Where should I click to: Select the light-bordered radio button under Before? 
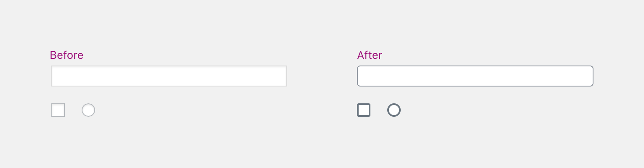88,110
